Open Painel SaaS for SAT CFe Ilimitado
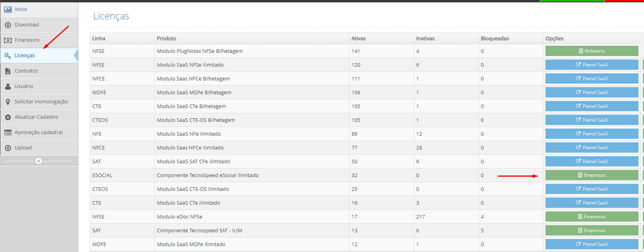Image resolution: width=644 pixels, height=252 pixels. (592, 161)
